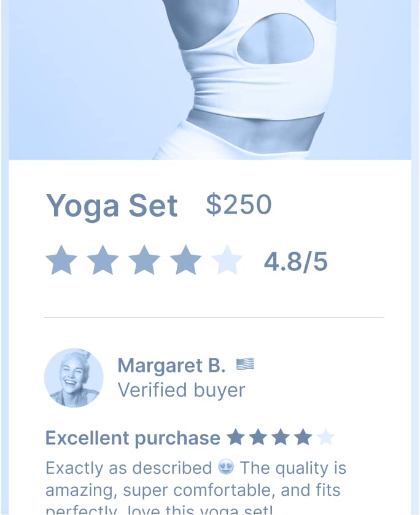Click the fifth faded star in product rating
This screenshot has width=420, height=515.
tap(227, 260)
